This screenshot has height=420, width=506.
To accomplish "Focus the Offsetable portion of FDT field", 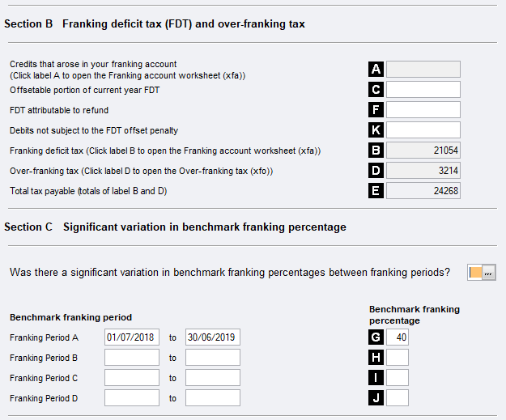I will tap(423, 90).
